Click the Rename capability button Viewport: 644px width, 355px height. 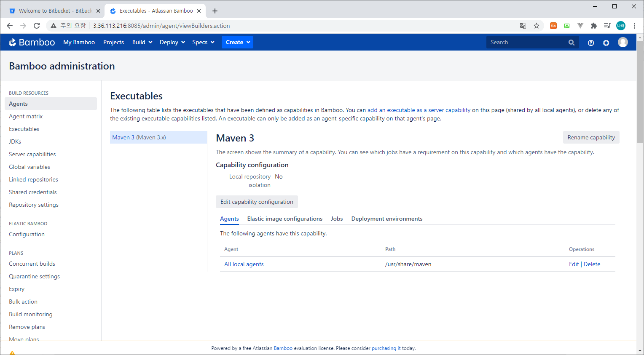click(591, 137)
